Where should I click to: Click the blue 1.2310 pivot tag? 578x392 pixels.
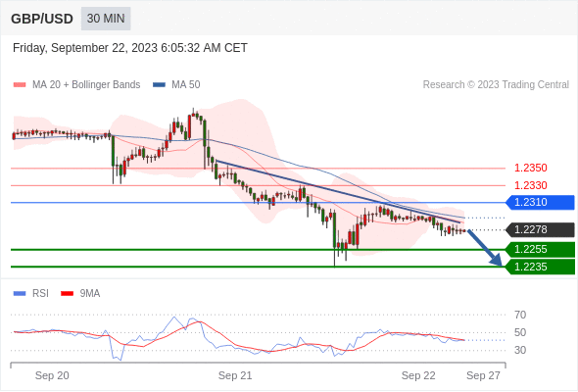540,203
